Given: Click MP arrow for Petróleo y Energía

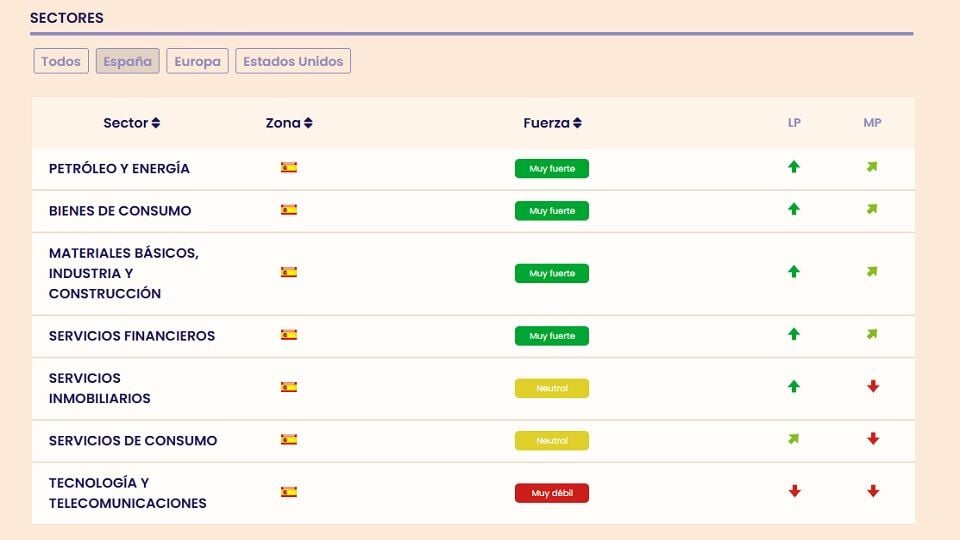Looking at the screenshot, I should pos(872,167).
